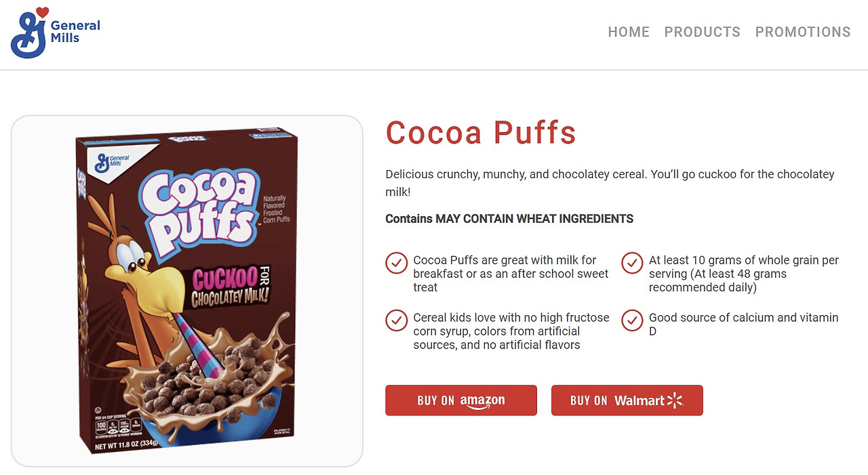
Task: Click the BUY ON Walmart button
Action: [x=627, y=400]
